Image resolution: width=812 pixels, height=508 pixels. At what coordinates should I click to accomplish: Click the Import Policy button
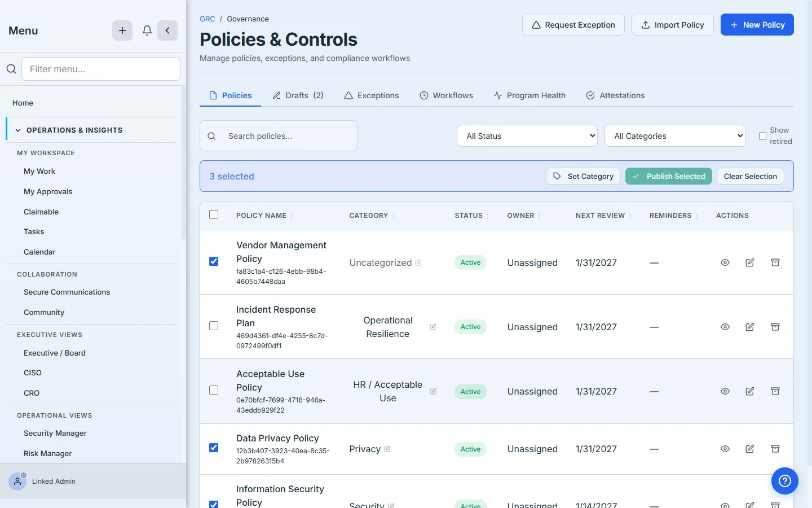pyautogui.click(x=673, y=25)
